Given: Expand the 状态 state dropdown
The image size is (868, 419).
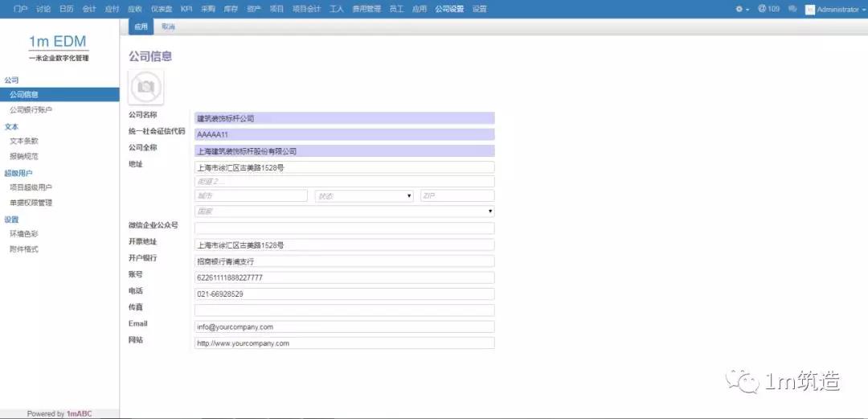Looking at the screenshot, I should pyautogui.click(x=364, y=195).
